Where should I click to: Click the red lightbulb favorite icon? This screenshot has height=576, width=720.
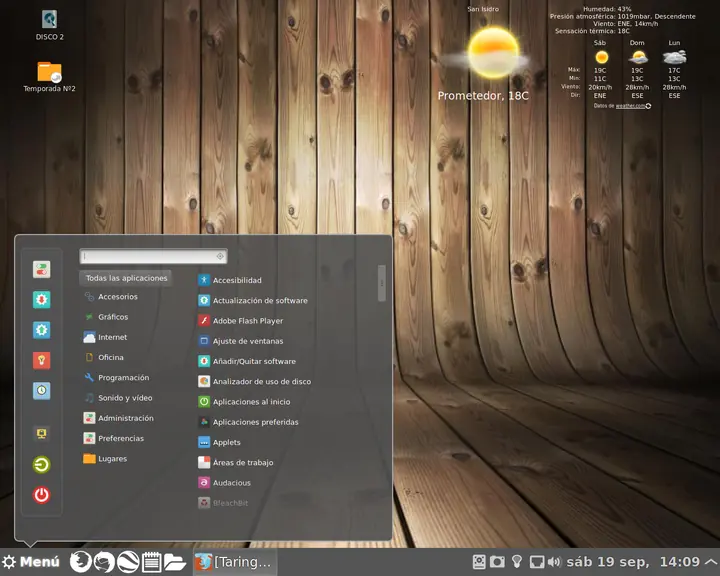pyautogui.click(x=41, y=361)
